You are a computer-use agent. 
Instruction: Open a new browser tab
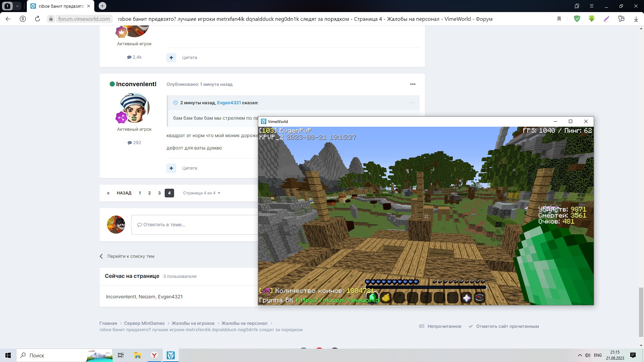(103, 6)
